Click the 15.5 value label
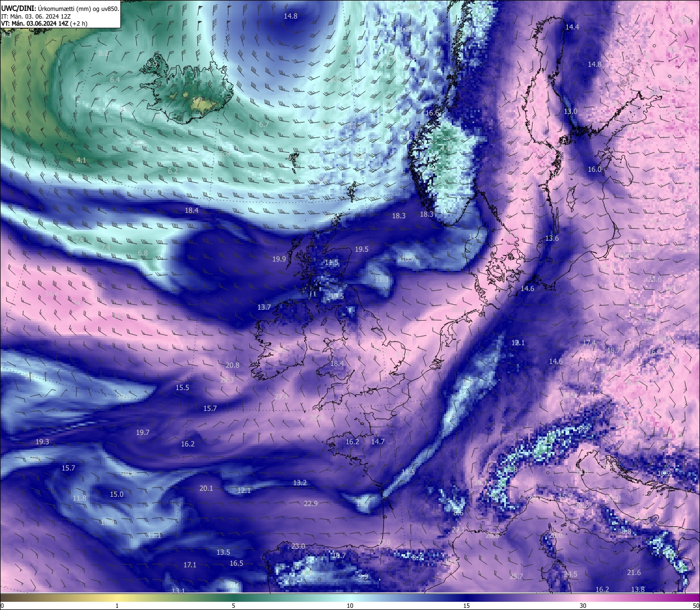700x610 pixels. point(182,387)
